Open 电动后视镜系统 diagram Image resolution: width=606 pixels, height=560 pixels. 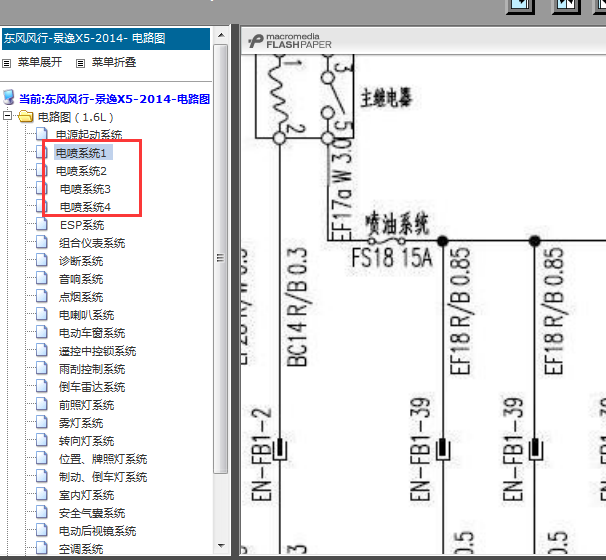(x=97, y=531)
